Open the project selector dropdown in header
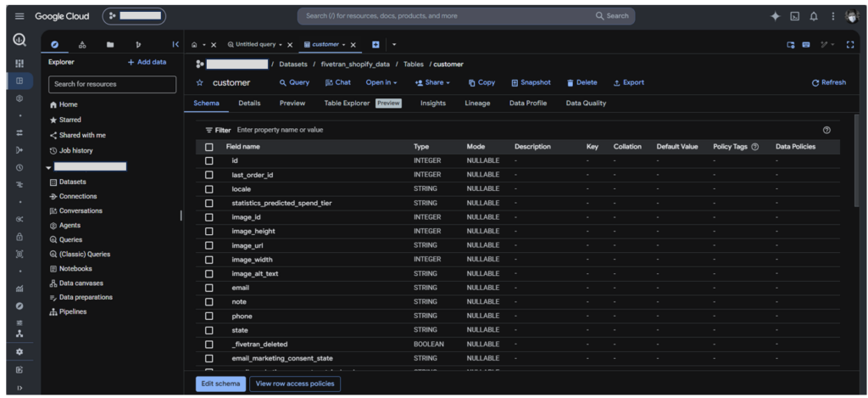The width and height of the screenshot is (868, 398). pos(134,16)
